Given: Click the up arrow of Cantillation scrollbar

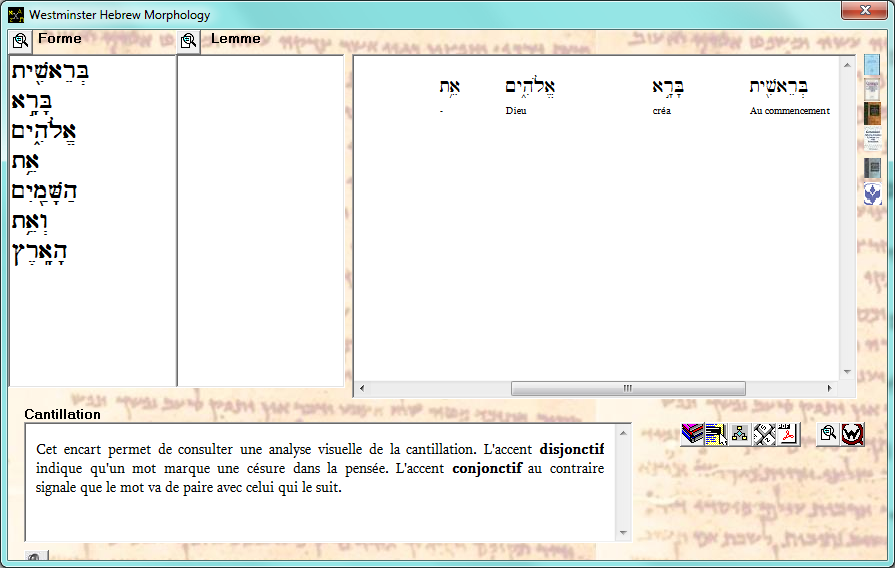Looking at the screenshot, I should pos(623,433).
